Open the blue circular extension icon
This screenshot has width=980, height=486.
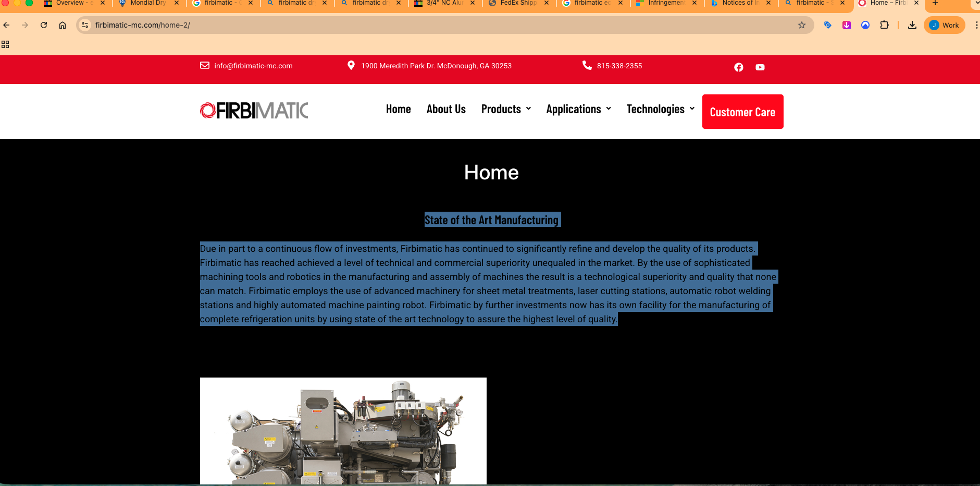865,25
